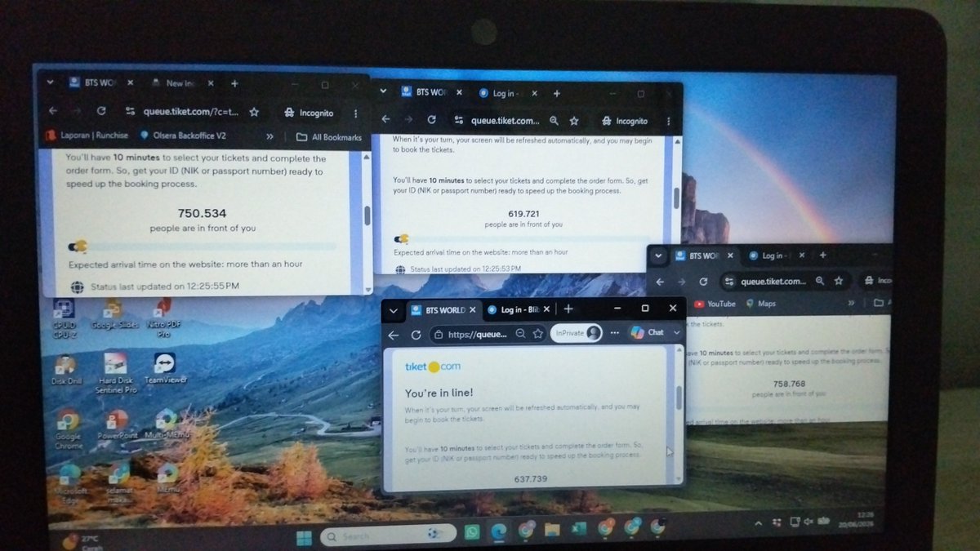The height and width of the screenshot is (551, 980).
Task: Open the Chrome three-dot menu in the 750.534 window
Action: (355, 113)
